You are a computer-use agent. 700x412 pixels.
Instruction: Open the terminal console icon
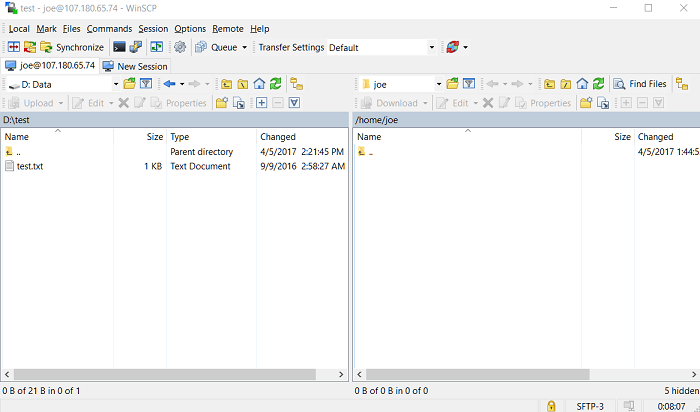[x=119, y=47]
